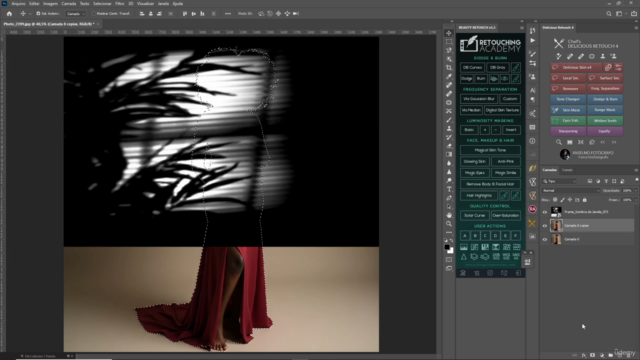640x360 pixels.
Task: Click the Play actions icon in the side dock
Action: point(533,40)
